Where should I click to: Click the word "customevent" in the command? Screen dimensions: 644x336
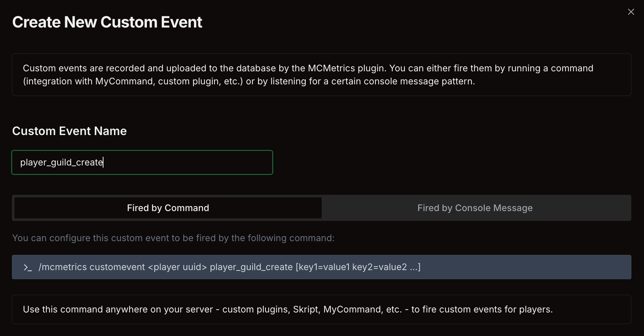[117, 267]
